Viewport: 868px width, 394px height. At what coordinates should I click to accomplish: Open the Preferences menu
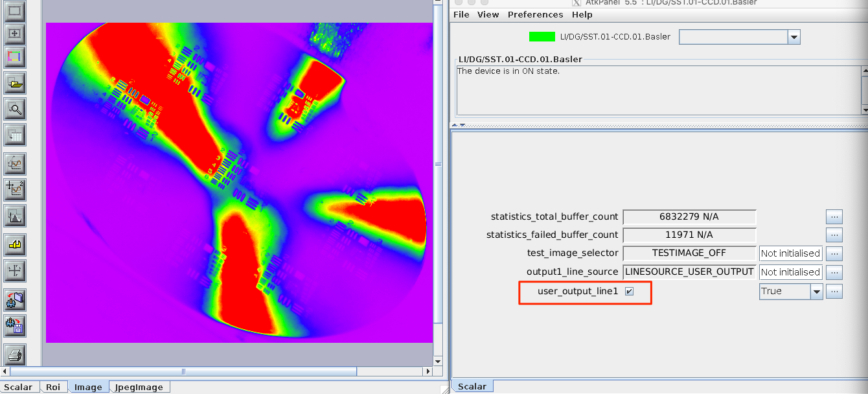point(536,14)
